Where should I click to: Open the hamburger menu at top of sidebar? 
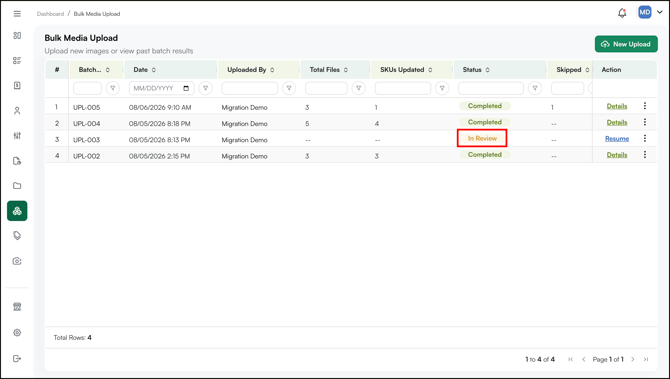17,14
